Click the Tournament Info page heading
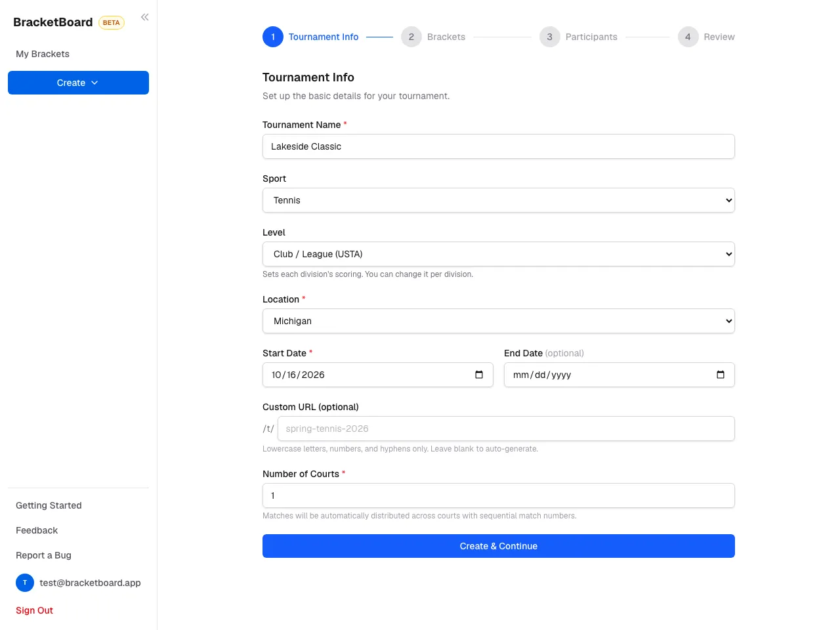Screen dimensions: 840x630 308,77
